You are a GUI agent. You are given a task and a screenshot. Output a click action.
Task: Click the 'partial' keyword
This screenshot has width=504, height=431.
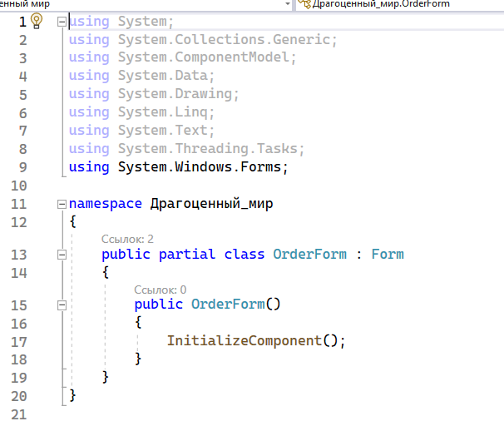187,255
